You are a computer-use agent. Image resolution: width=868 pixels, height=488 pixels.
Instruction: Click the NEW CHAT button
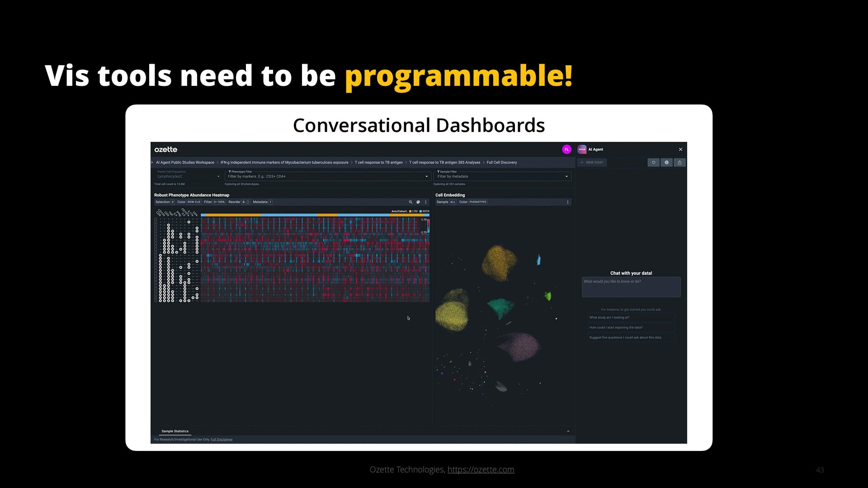592,162
